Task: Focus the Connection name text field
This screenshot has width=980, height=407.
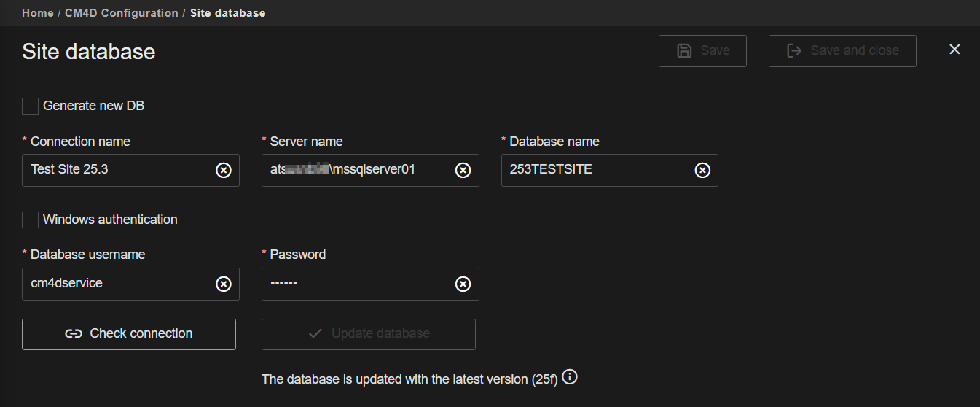Action: [x=117, y=170]
